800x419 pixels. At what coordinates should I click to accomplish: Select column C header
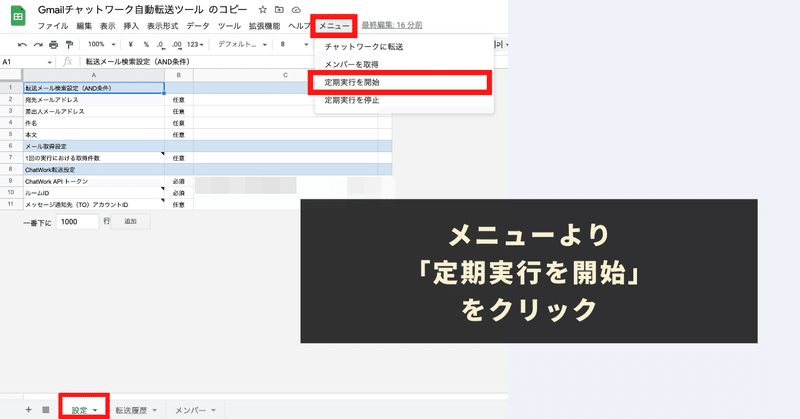click(x=286, y=75)
